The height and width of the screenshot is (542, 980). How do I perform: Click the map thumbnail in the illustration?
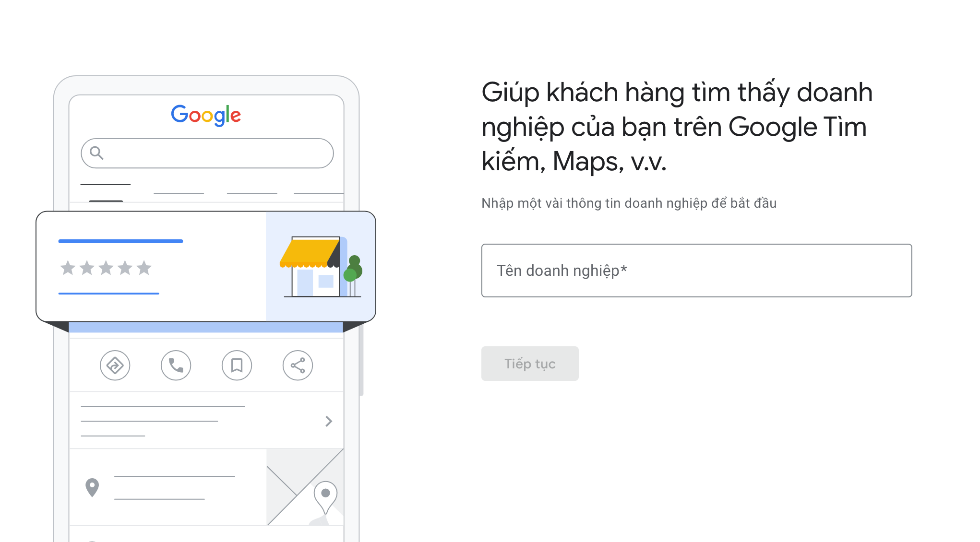[305, 487]
